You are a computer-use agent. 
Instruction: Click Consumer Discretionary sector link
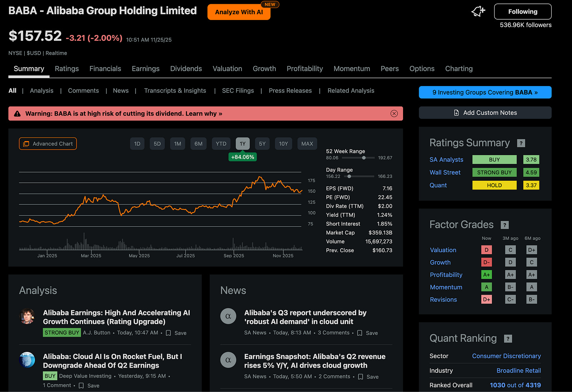[506, 356]
